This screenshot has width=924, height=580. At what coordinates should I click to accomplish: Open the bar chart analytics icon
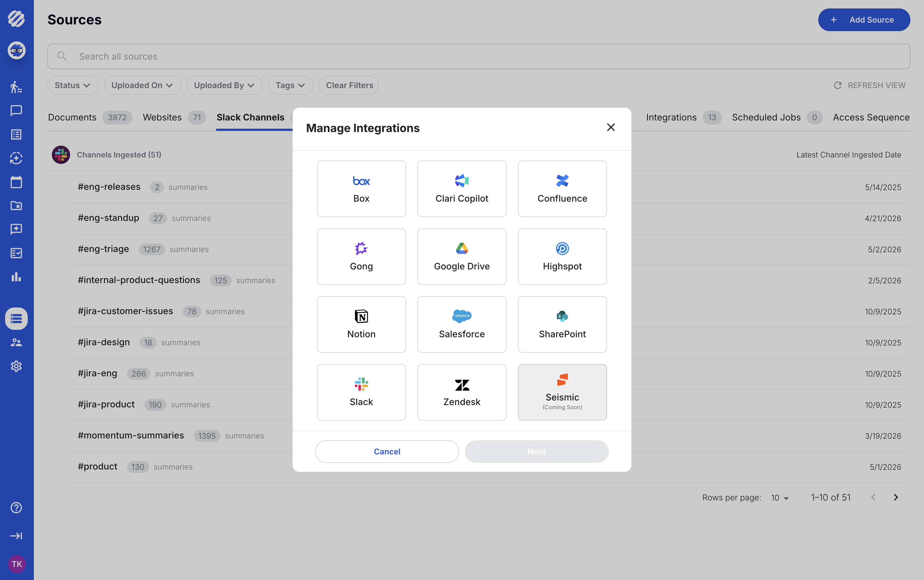pos(16,277)
